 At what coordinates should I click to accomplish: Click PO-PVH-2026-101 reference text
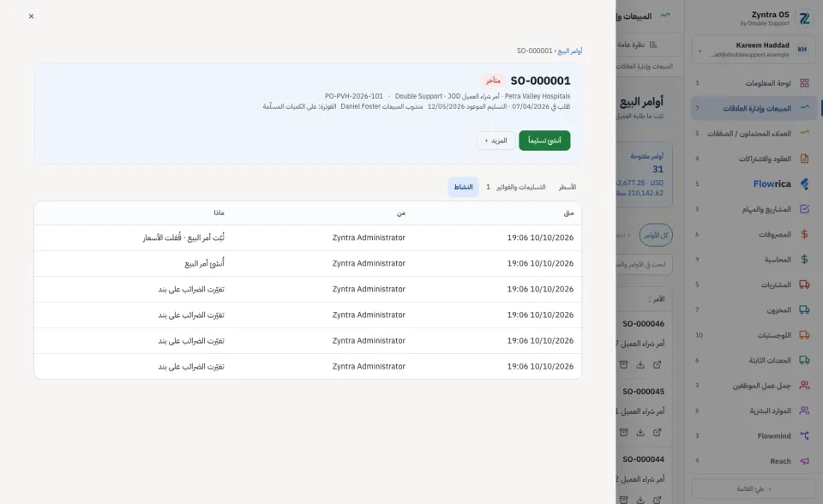[x=354, y=97]
